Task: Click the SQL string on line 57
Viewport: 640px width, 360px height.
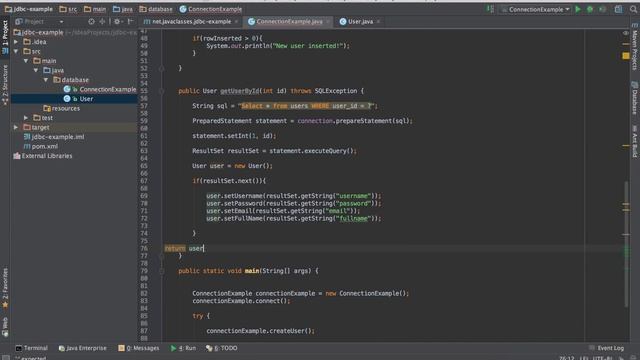Action: [307, 106]
